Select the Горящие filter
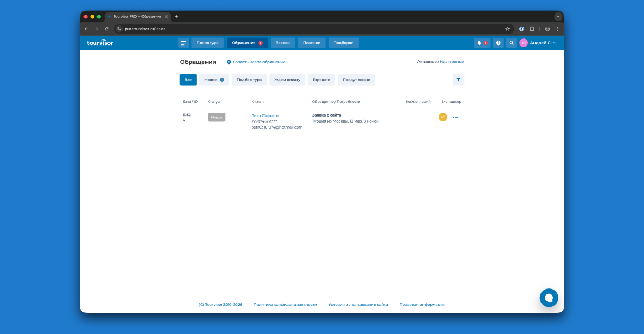This screenshot has height=334, width=644. 321,80
